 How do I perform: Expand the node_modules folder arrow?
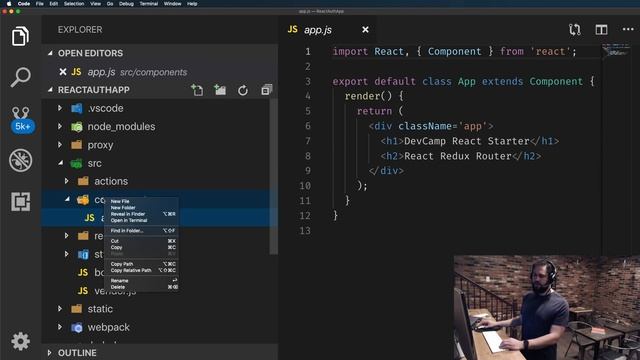60,127
